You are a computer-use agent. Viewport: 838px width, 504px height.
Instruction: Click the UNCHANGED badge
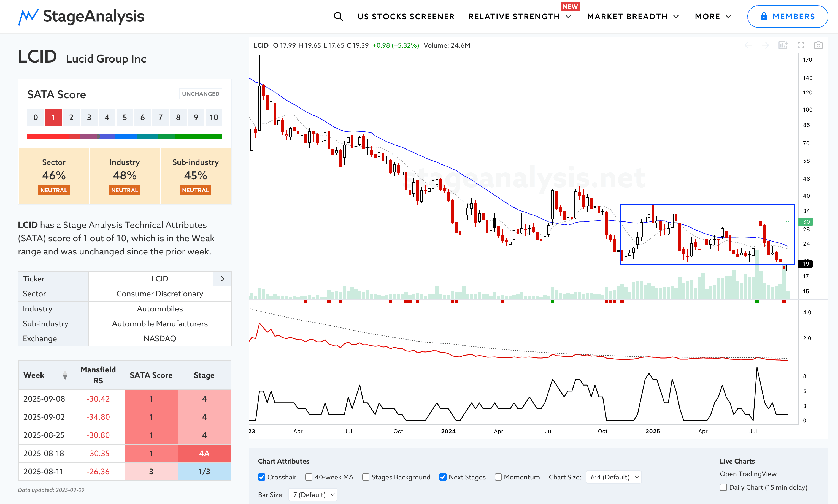point(201,94)
